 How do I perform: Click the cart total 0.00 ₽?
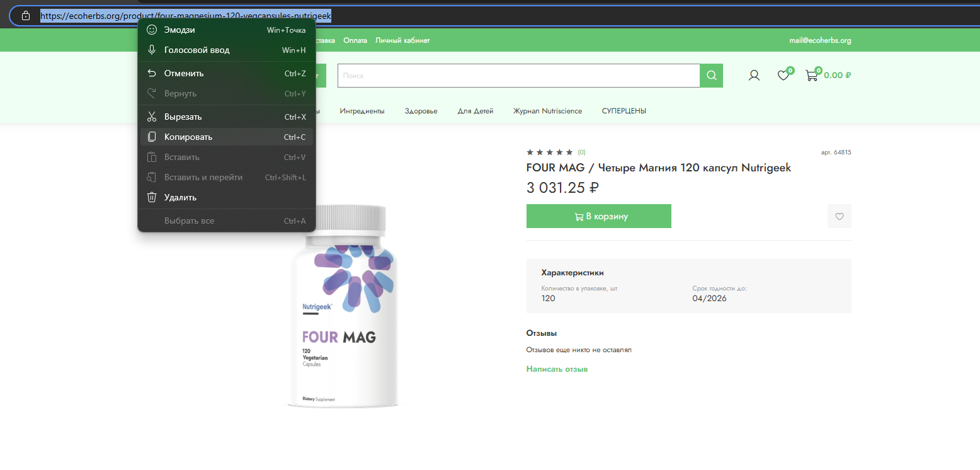point(838,76)
